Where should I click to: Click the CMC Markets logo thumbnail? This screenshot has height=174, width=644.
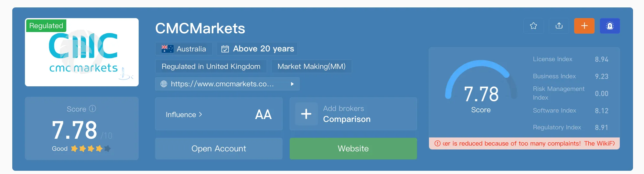click(82, 52)
